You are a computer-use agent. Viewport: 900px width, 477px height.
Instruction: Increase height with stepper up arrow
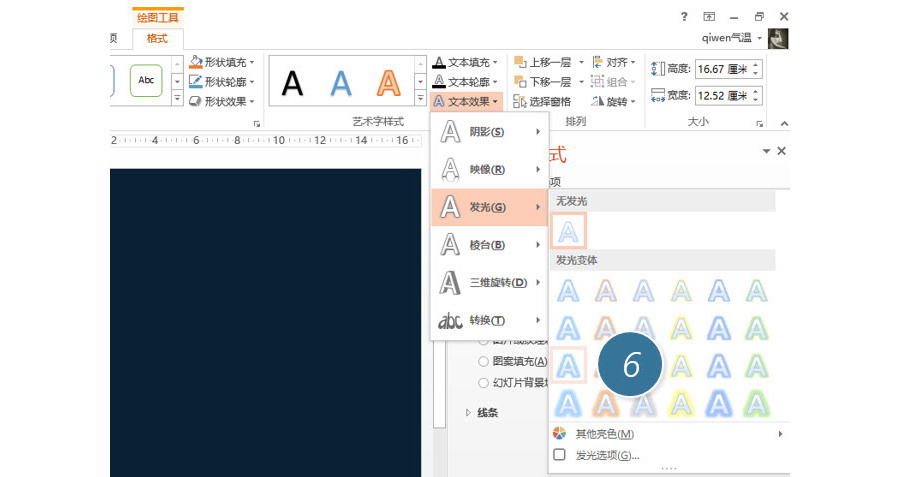click(x=756, y=64)
